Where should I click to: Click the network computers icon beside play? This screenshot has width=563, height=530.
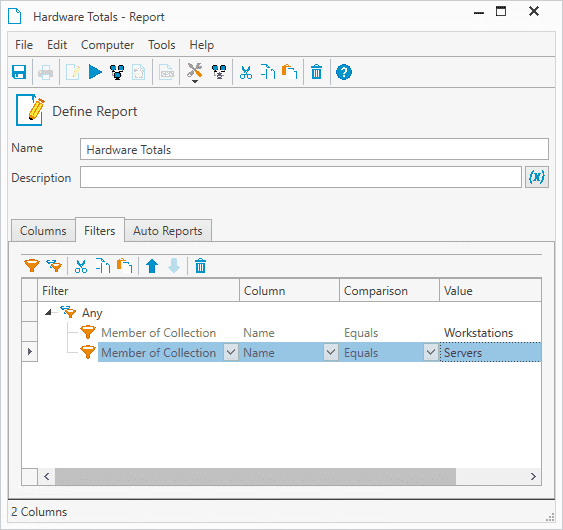[117, 72]
